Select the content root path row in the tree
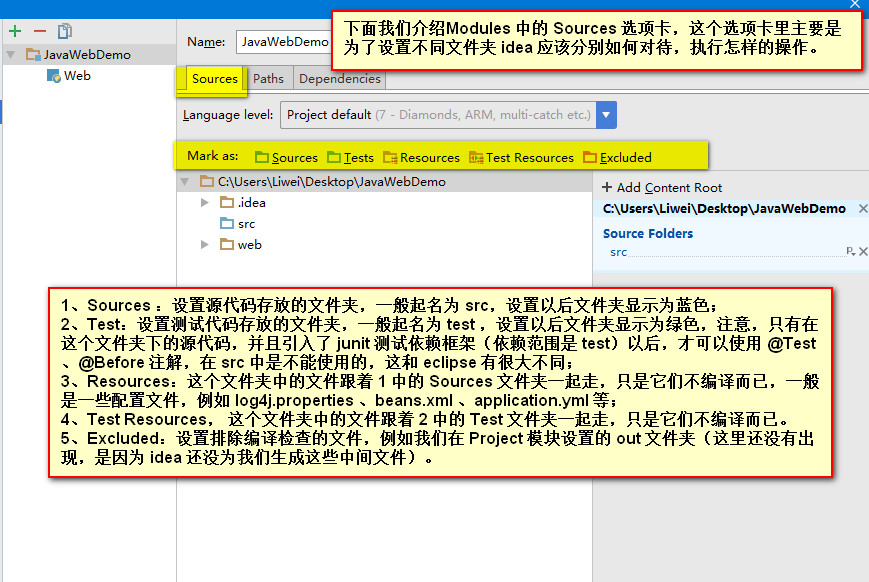Image resolution: width=869 pixels, height=582 pixels. (385, 181)
